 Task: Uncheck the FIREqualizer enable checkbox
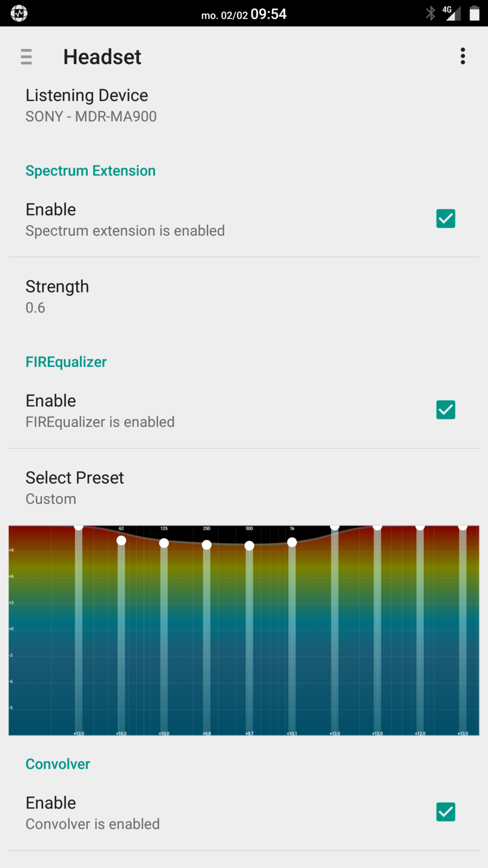446,410
